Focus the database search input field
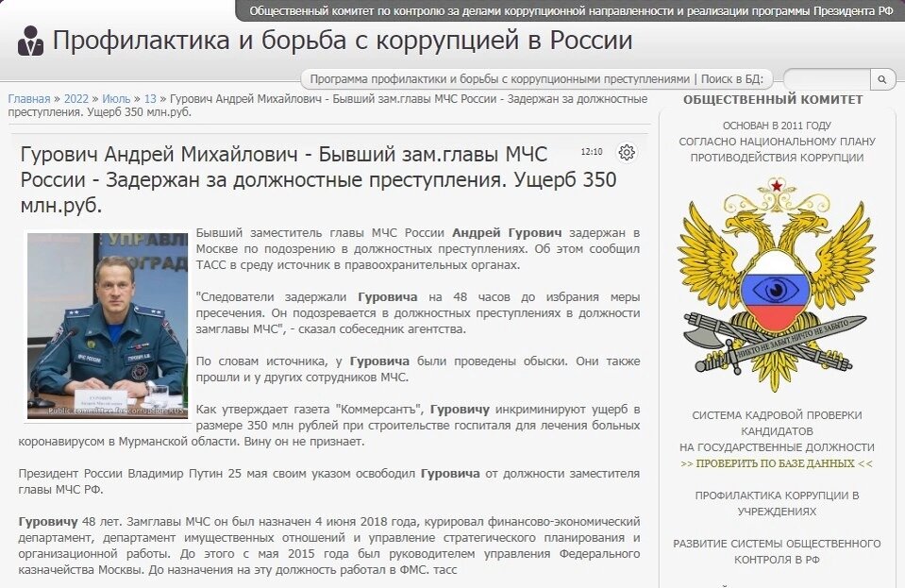Image resolution: width=905 pixels, height=588 pixels. coord(827,79)
